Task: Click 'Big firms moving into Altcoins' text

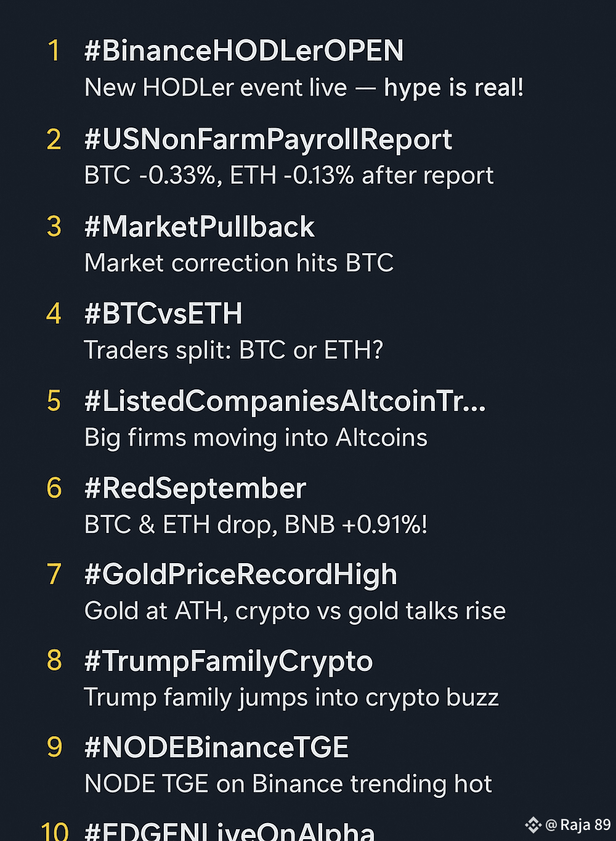Action: point(256,437)
